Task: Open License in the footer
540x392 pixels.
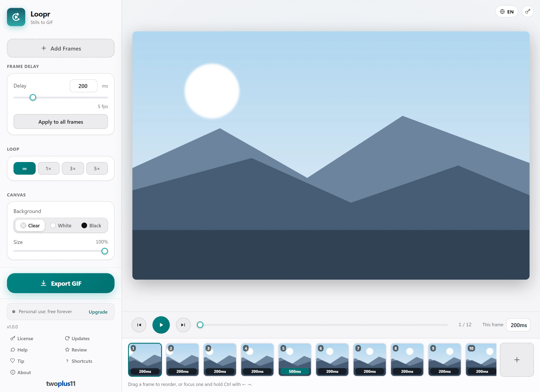Action: pos(22,338)
